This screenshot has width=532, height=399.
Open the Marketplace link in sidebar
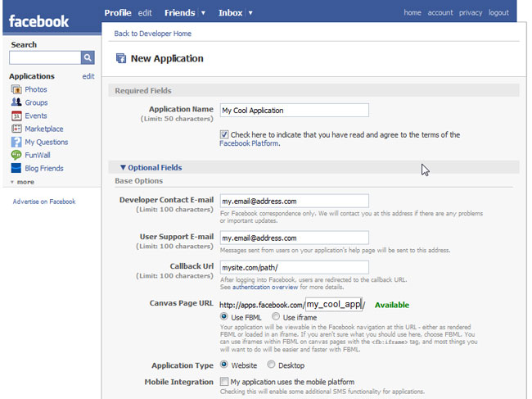[x=44, y=129]
